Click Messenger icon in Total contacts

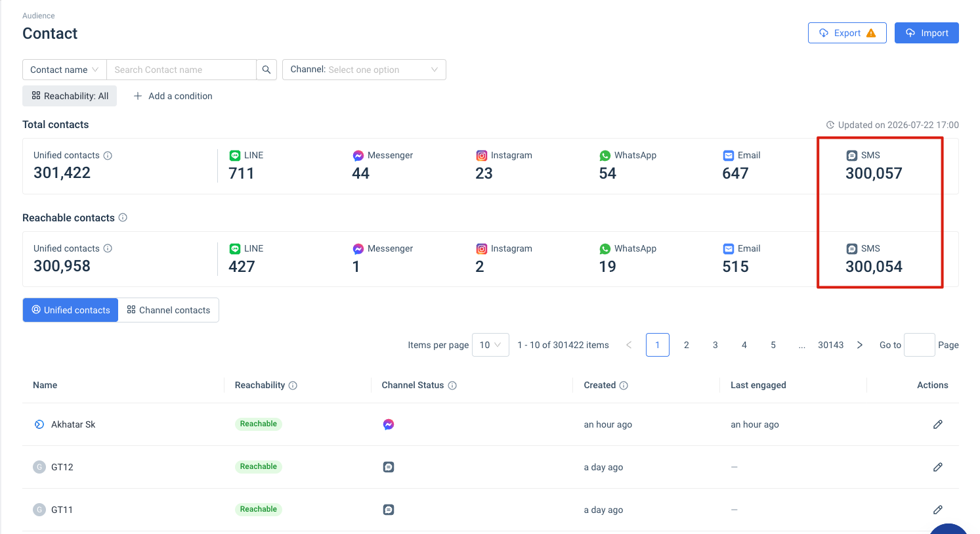click(358, 156)
